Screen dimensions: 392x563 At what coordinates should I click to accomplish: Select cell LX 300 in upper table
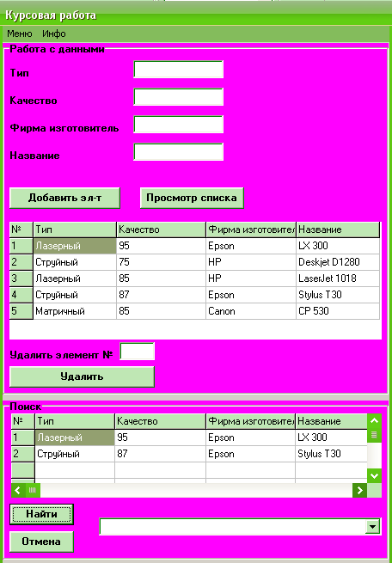338,246
